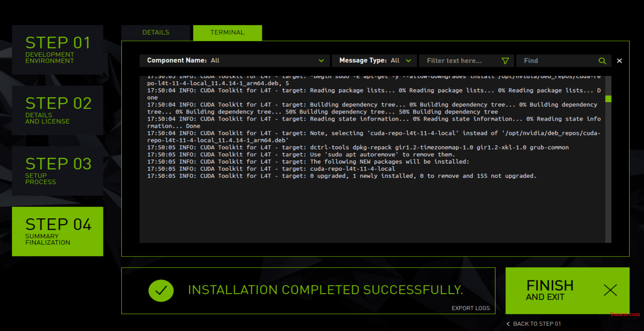Go to STEP 01 Development Environment
This screenshot has height=331, width=644.
(58, 50)
